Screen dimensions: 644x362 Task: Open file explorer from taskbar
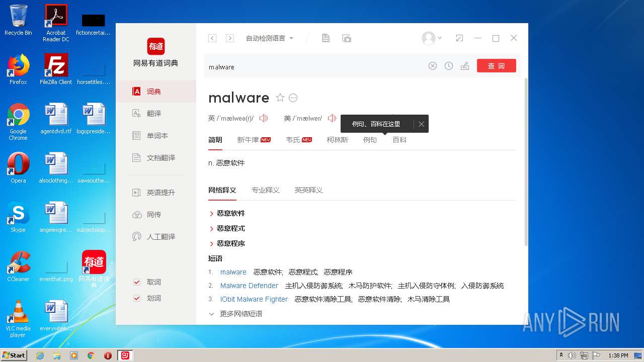point(57,355)
